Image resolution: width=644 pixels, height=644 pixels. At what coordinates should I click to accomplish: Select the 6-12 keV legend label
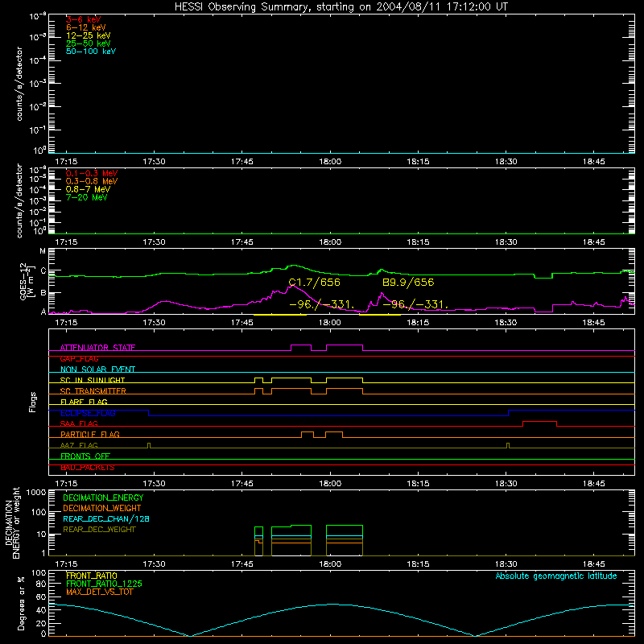(86, 27)
